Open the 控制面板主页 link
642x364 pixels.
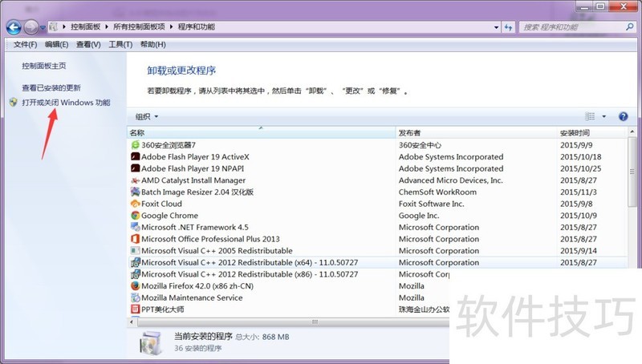[44, 66]
